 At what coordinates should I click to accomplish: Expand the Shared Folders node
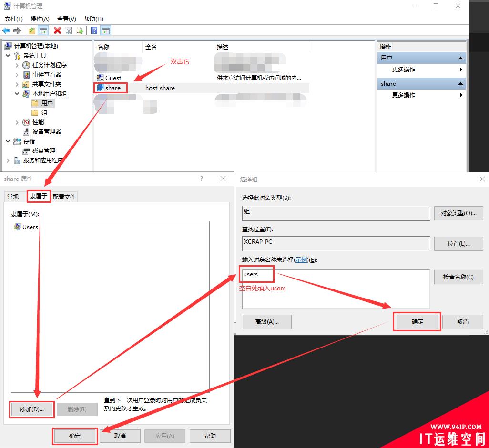point(17,84)
